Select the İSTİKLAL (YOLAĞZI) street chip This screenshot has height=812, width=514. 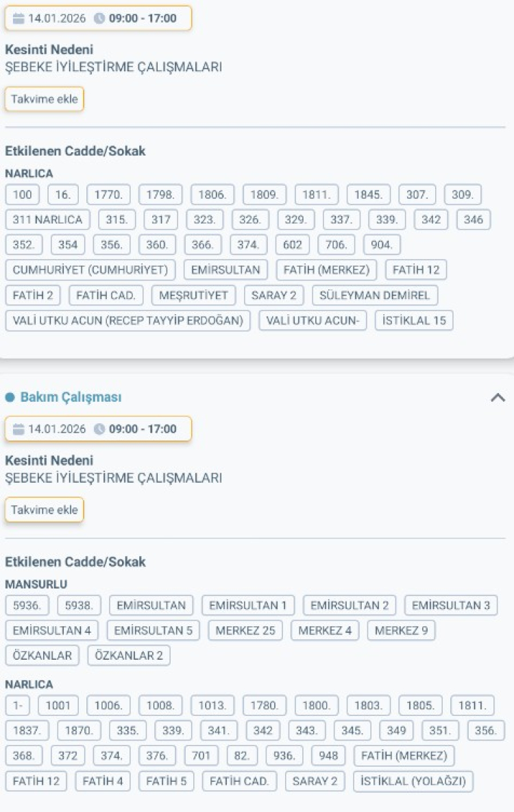point(413,781)
